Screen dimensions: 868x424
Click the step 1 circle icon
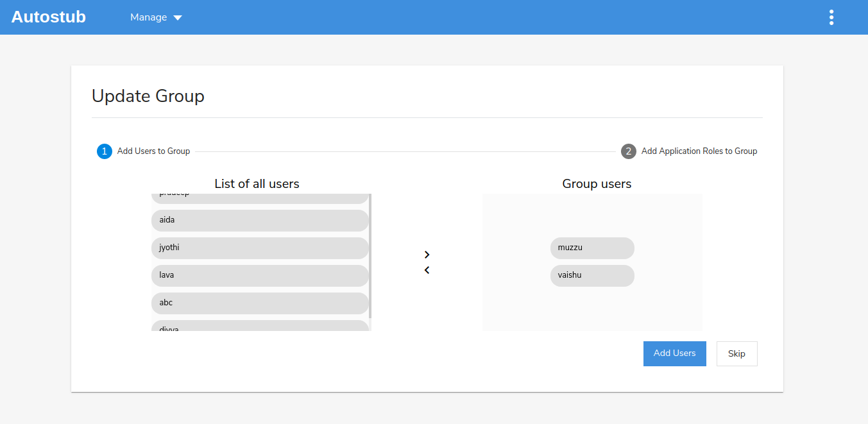[105, 151]
